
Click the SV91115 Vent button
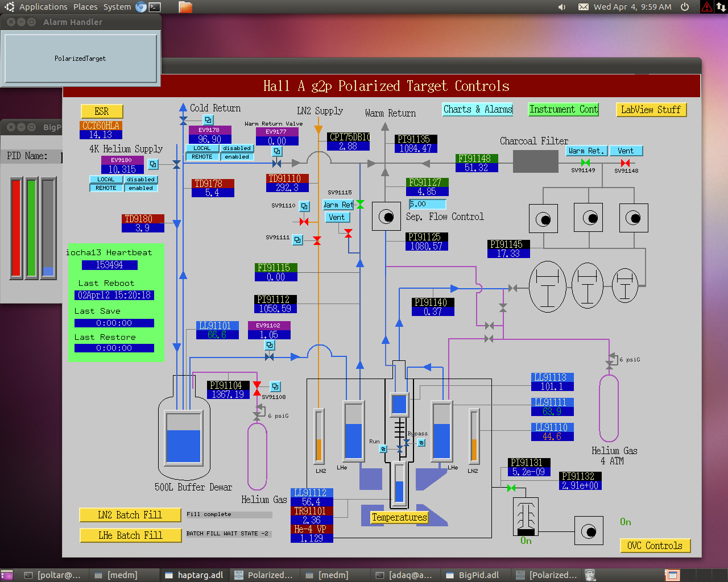pos(337,217)
